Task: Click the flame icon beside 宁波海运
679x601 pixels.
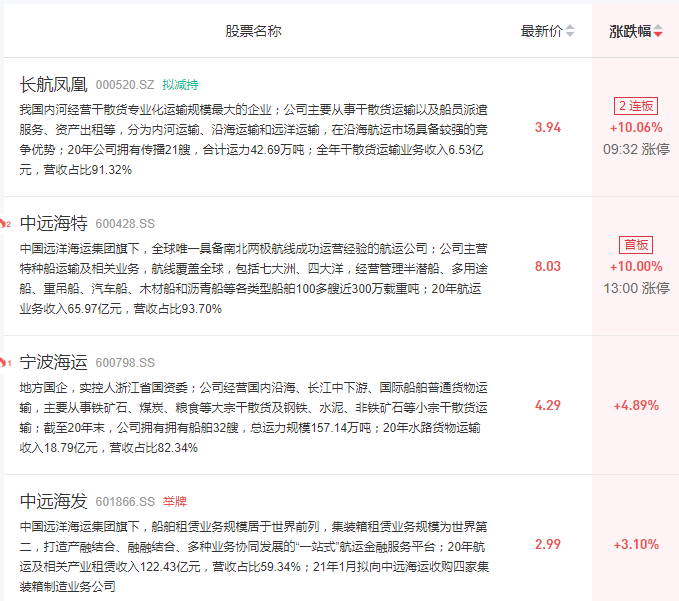Action: [5, 363]
